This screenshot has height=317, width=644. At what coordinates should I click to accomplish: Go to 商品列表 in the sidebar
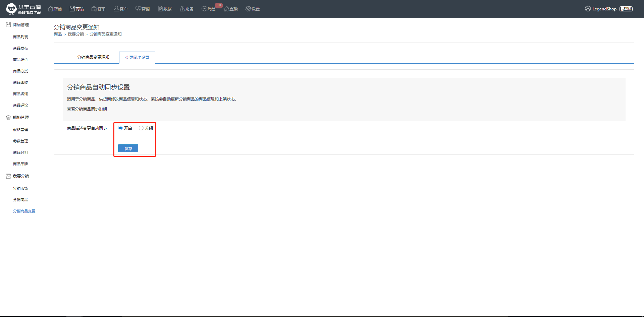pyautogui.click(x=20, y=37)
